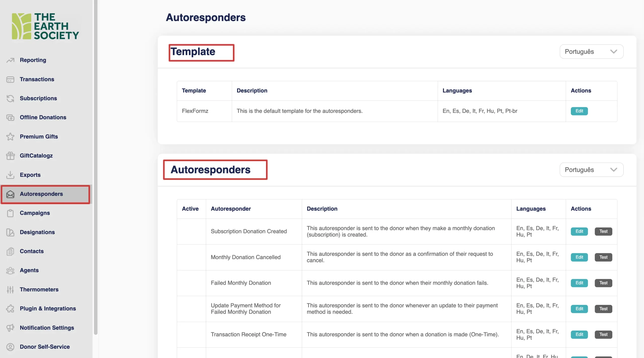Go to Campaigns in the sidebar
Image resolution: width=644 pixels, height=358 pixels.
pos(35,213)
